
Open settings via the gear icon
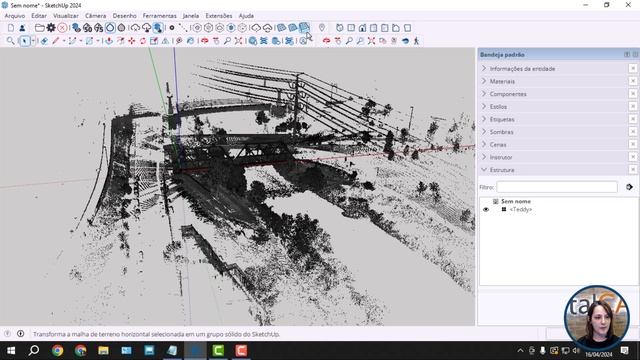[51, 28]
